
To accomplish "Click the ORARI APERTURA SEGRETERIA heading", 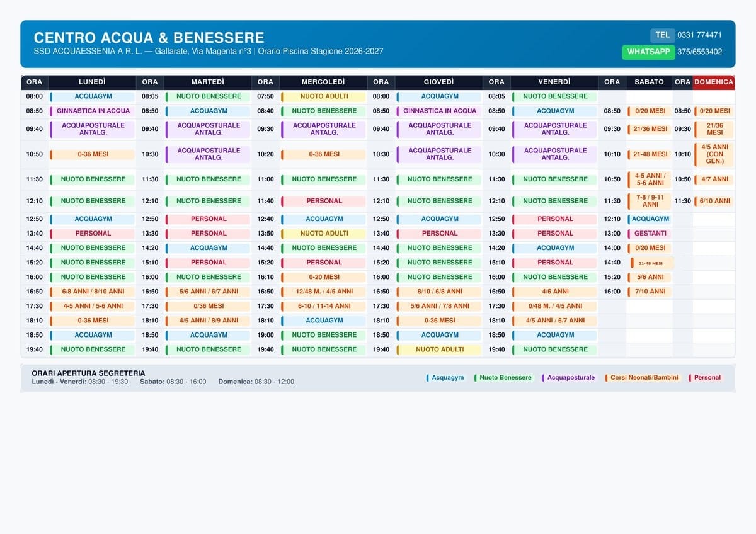I will pos(88,373).
